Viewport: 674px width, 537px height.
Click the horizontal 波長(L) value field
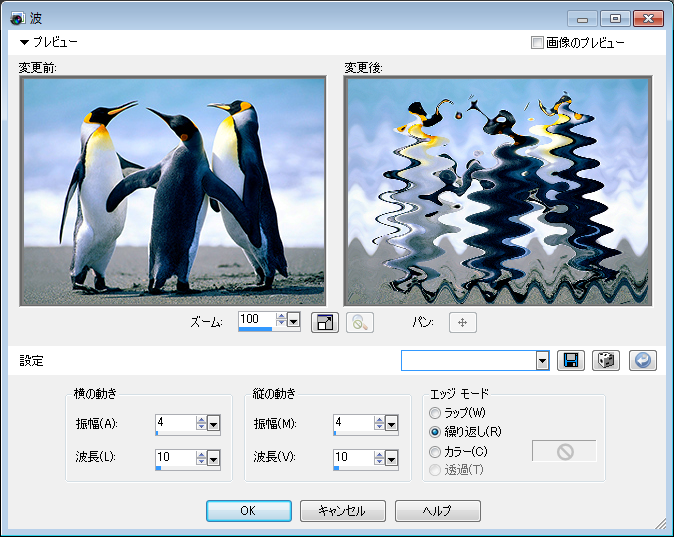pos(176,457)
